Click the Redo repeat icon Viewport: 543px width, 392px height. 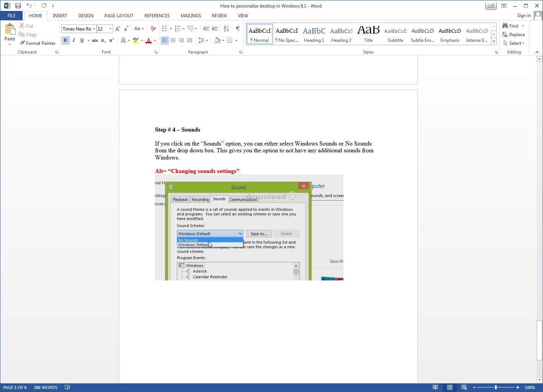44,6
